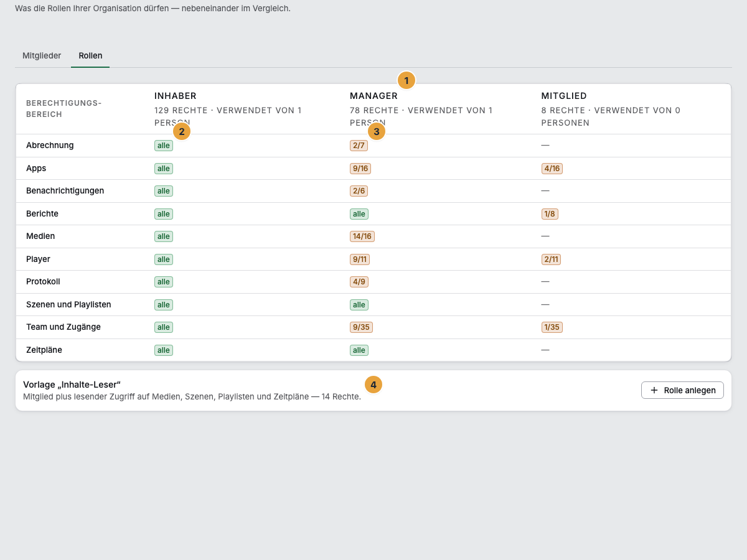The image size is (747, 560).
Task: Click the Manager 9/11 badge in Player row
Action: click(x=360, y=259)
